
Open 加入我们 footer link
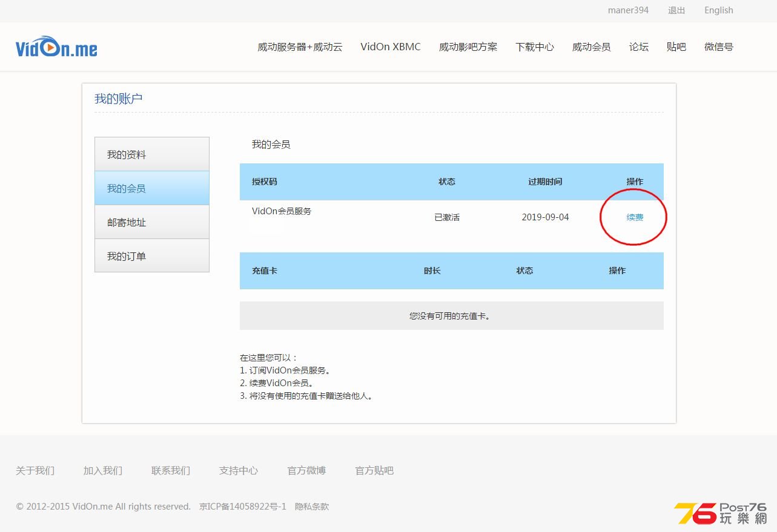click(x=103, y=470)
